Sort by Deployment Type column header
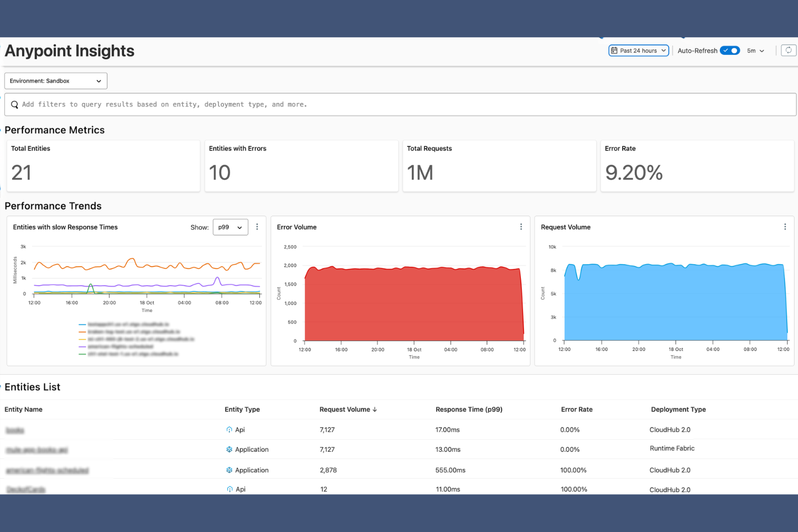The image size is (798, 532). (x=678, y=410)
